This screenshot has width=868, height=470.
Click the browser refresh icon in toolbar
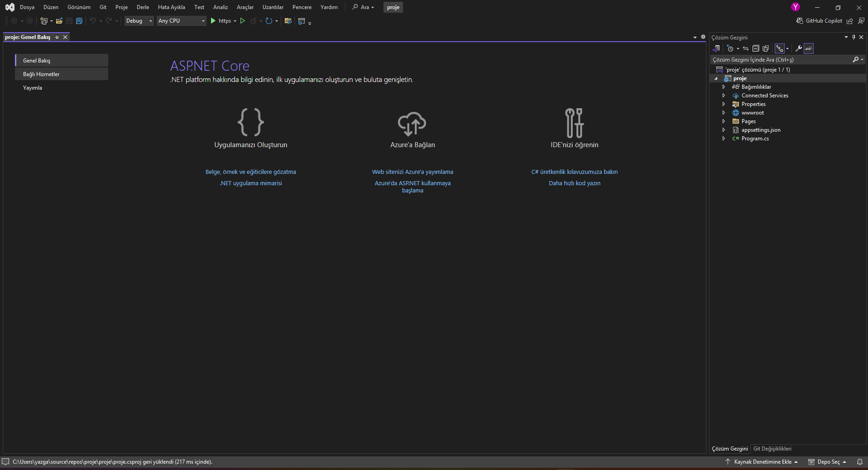pyautogui.click(x=269, y=21)
